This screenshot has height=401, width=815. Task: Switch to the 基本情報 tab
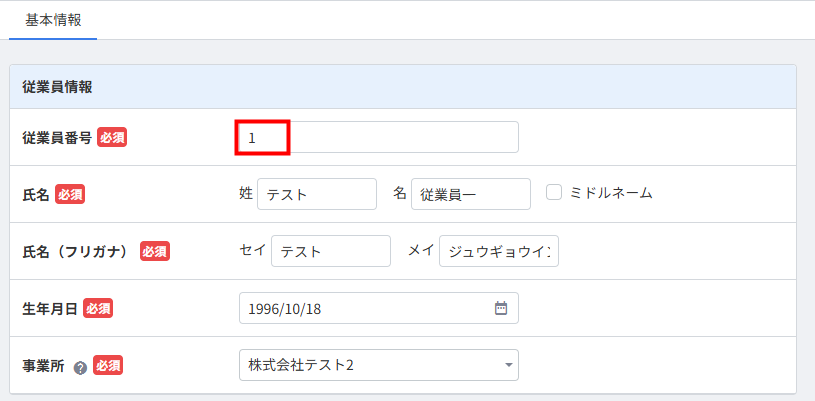pyautogui.click(x=53, y=19)
